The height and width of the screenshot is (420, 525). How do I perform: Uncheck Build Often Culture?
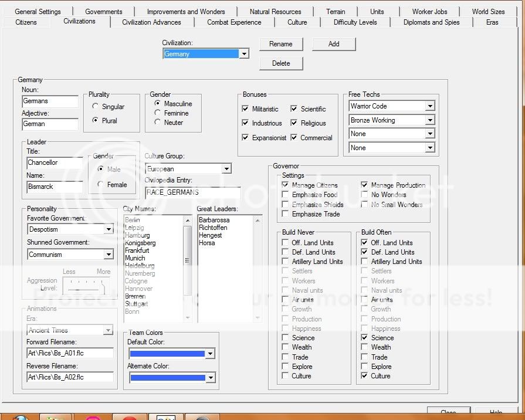364,376
